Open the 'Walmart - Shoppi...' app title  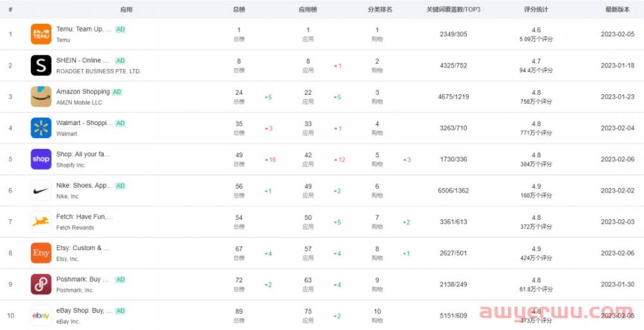pos(84,123)
